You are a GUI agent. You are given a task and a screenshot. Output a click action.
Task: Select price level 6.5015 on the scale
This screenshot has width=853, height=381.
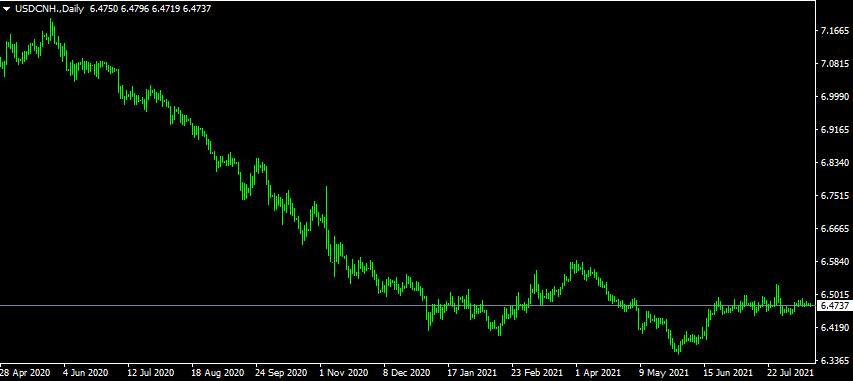click(x=836, y=294)
